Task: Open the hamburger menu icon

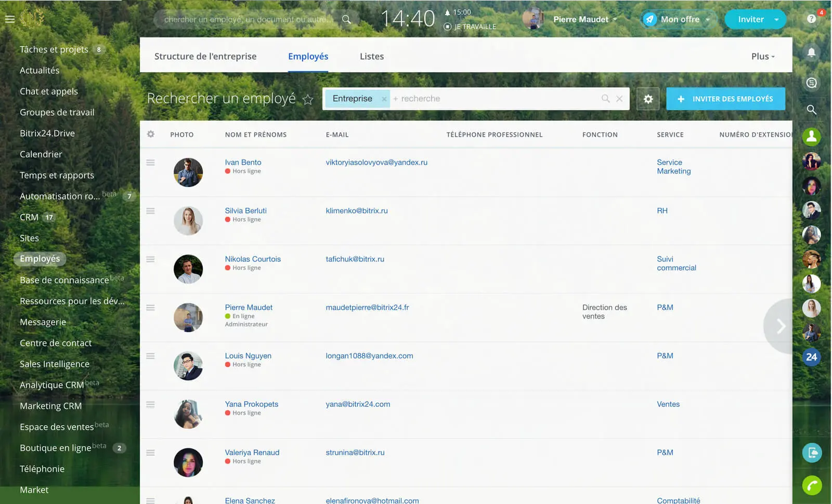Action: pos(9,19)
